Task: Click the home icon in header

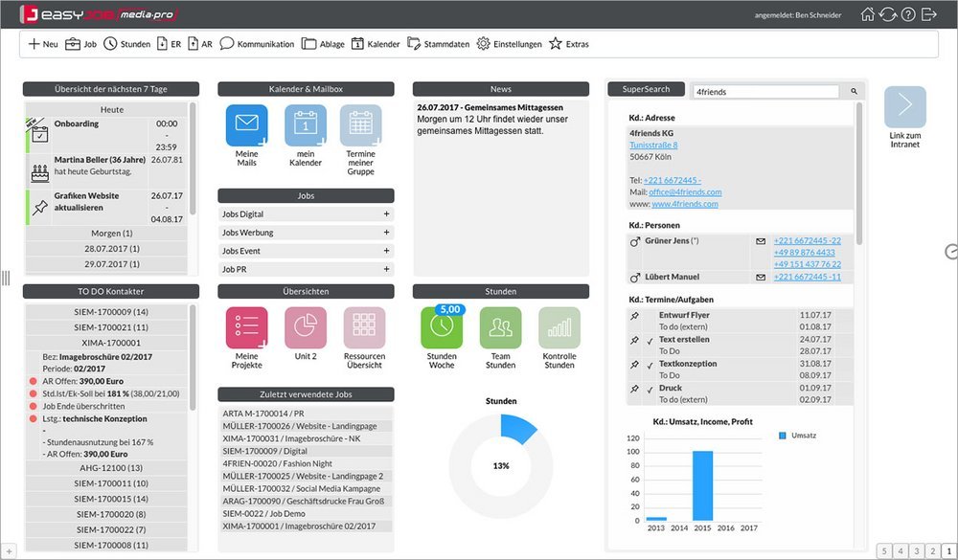Action: (868, 14)
